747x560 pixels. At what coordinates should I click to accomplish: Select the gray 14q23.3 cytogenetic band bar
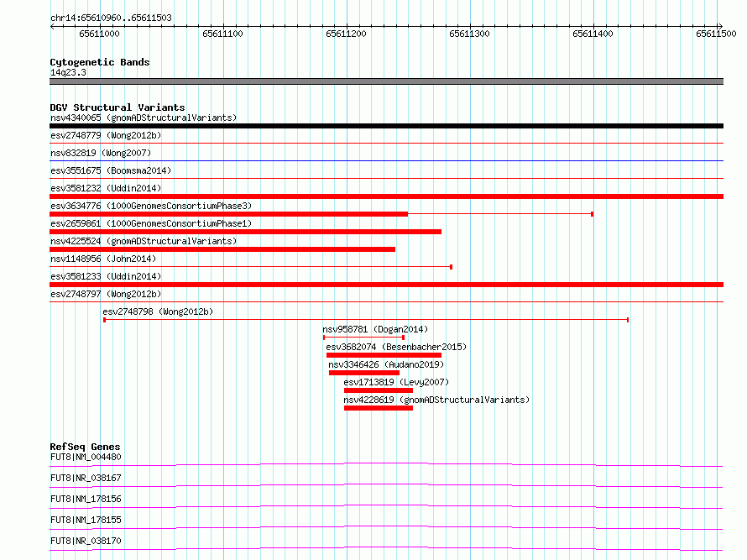point(386,81)
